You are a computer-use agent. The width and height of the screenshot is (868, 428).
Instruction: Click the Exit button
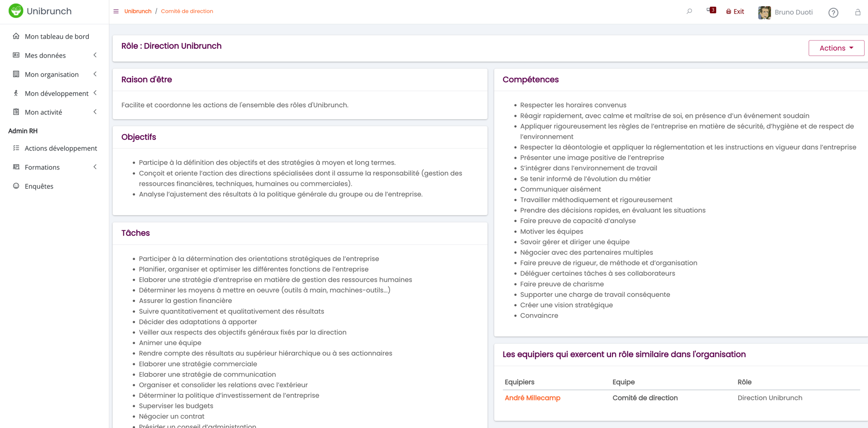pyautogui.click(x=735, y=12)
